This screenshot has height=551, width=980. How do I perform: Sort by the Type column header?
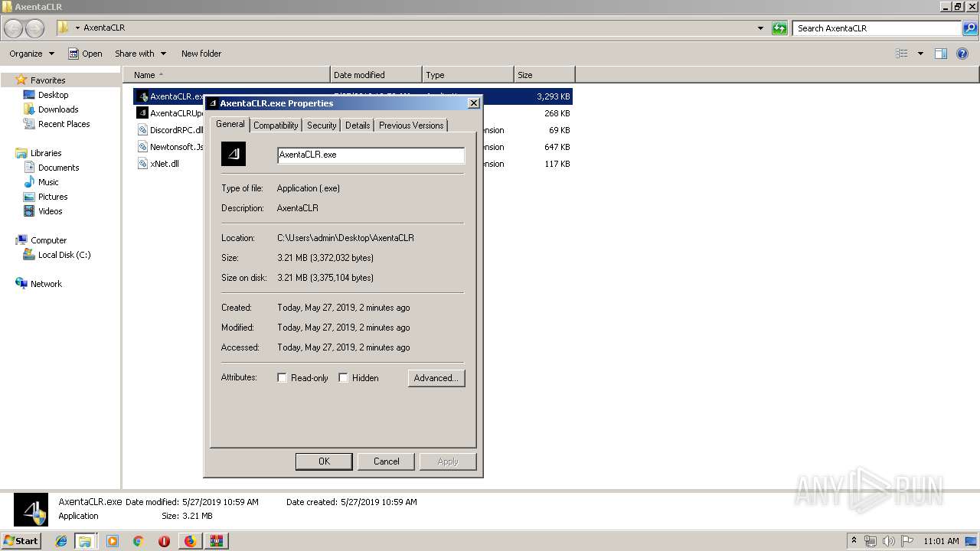(468, 75)
